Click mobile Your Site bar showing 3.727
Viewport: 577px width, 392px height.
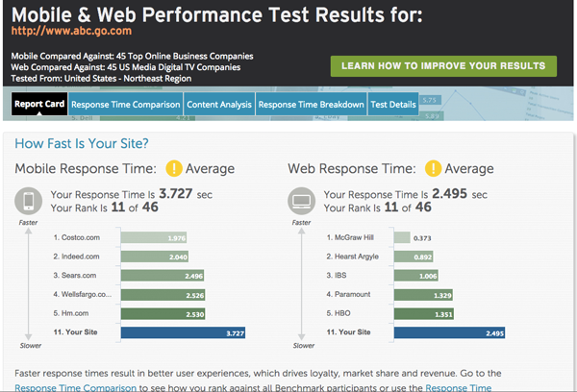[x=183, y=332]
